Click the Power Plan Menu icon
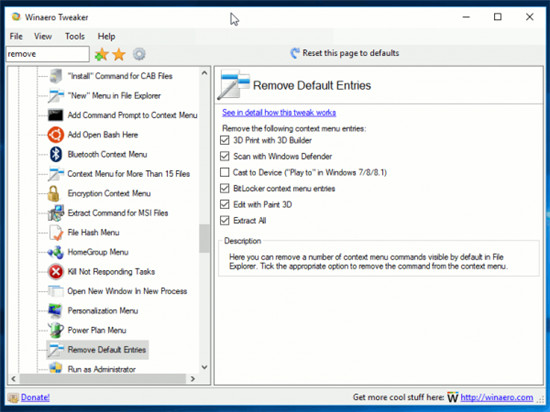Image resolution: width=550 pixels, height=412 pixels. click(56, 330)
